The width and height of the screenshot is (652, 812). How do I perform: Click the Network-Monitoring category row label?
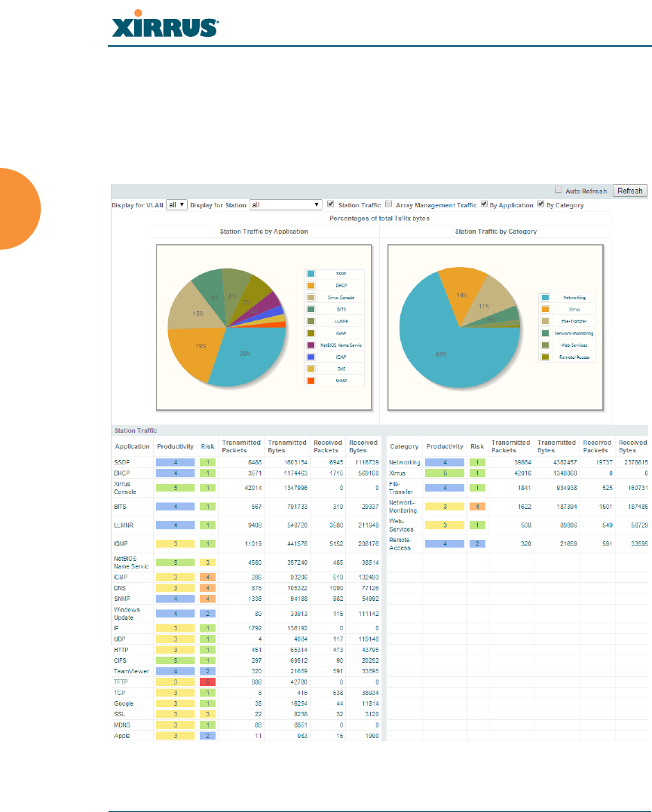click(x=403, y=507)
